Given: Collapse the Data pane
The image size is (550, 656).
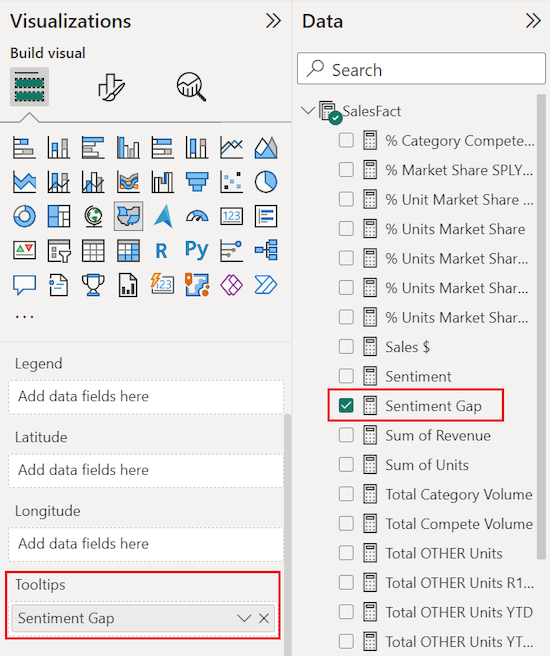Looking at the screenshot, I should pos(533,20).
